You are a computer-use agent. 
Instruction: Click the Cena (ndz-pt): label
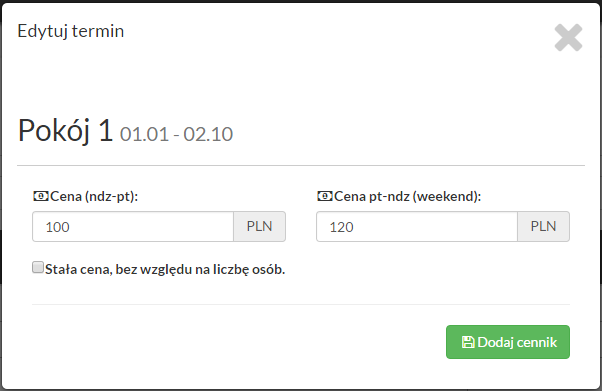(94, 197)
